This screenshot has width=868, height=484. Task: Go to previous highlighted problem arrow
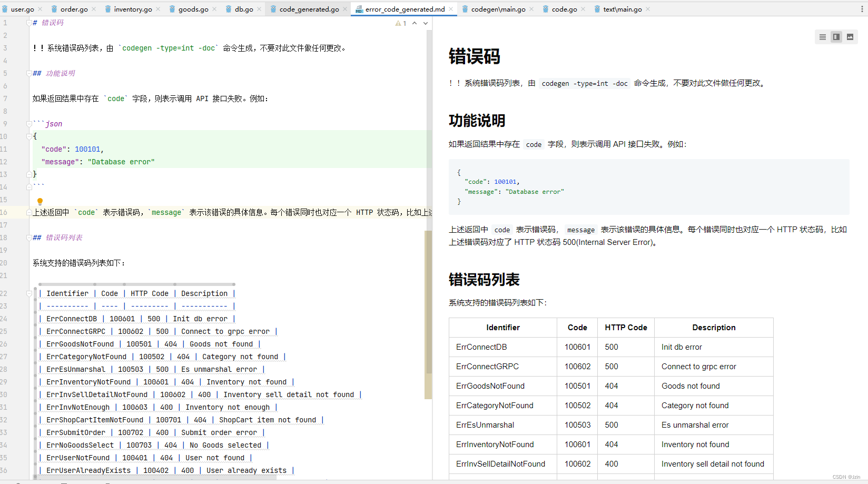[x=415, y=23]
